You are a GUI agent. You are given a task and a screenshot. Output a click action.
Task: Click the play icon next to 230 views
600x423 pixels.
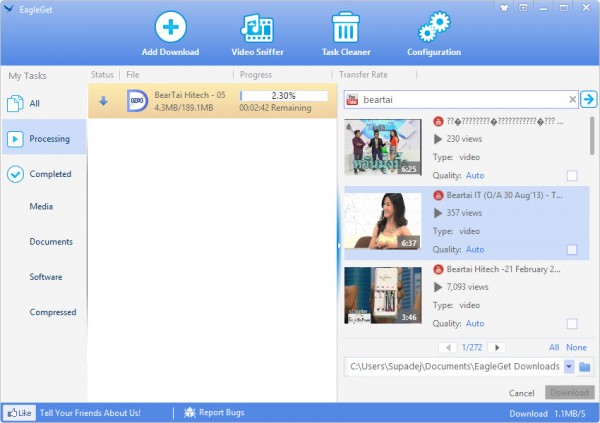click(x=438, y=139)
